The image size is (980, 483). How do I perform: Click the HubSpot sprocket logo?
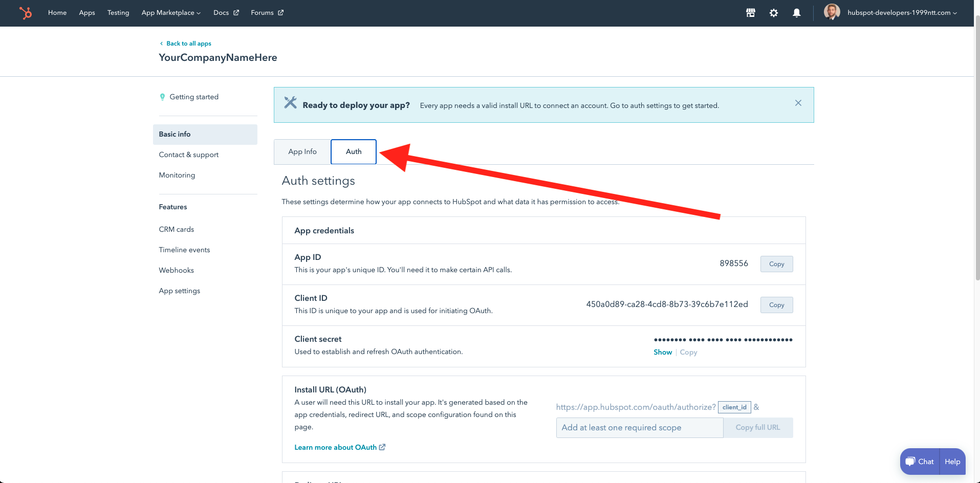(x=25, y=13)
